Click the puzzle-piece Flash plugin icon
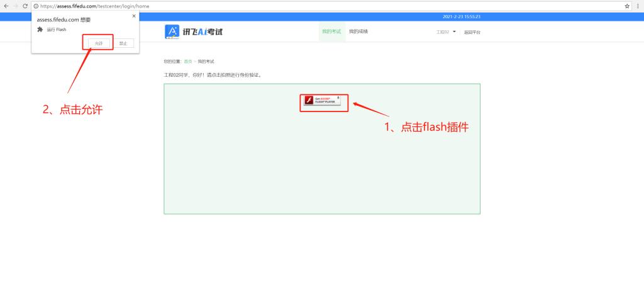The width and height of the screenshot is (644, 294). tap(41, 30)
